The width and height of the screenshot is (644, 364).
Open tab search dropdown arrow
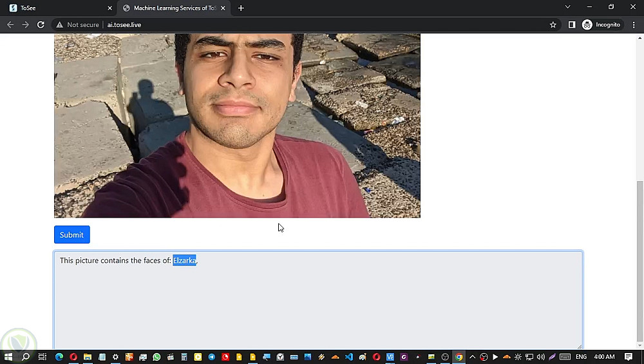coord(567,7)
